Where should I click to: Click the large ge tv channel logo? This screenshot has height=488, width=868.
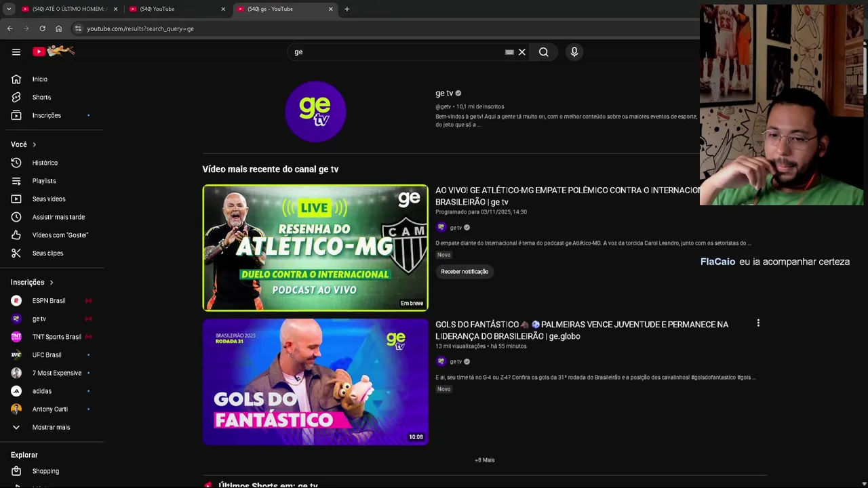point(315,111)
